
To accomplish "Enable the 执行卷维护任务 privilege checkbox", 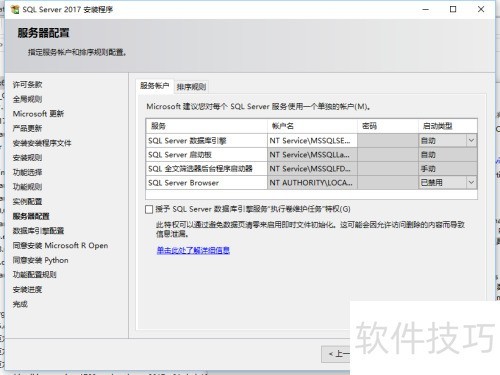I will 149,209.
